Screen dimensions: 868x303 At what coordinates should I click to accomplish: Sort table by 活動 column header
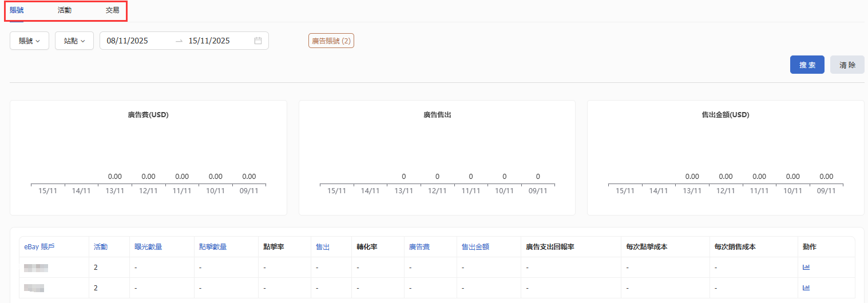pyautogui.click(x=101, y=247)
